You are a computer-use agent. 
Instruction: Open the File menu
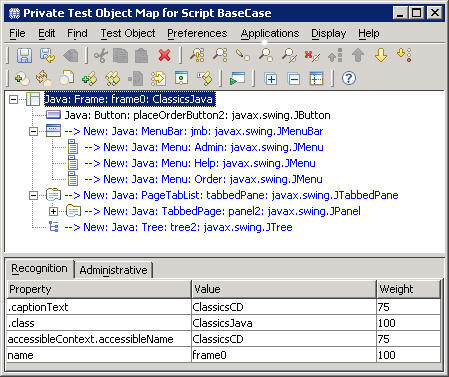point(17,33)
